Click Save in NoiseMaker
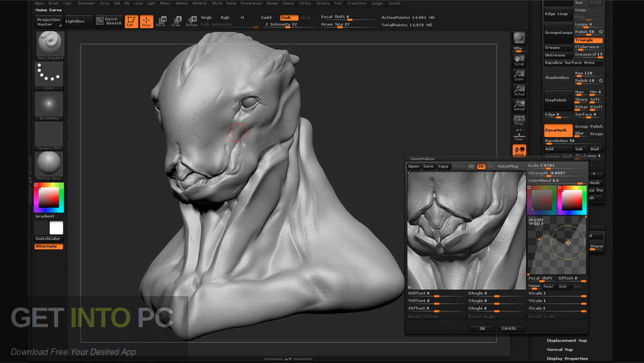This screenshot has width=644, height=363. coord(428,166)
